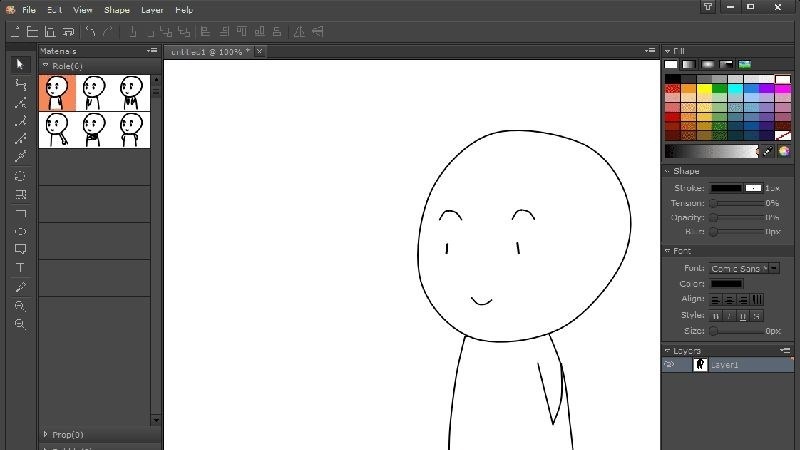Expand the Prop(0) section
The width and height of the screenshot is (800, 450).
point(46,434)
